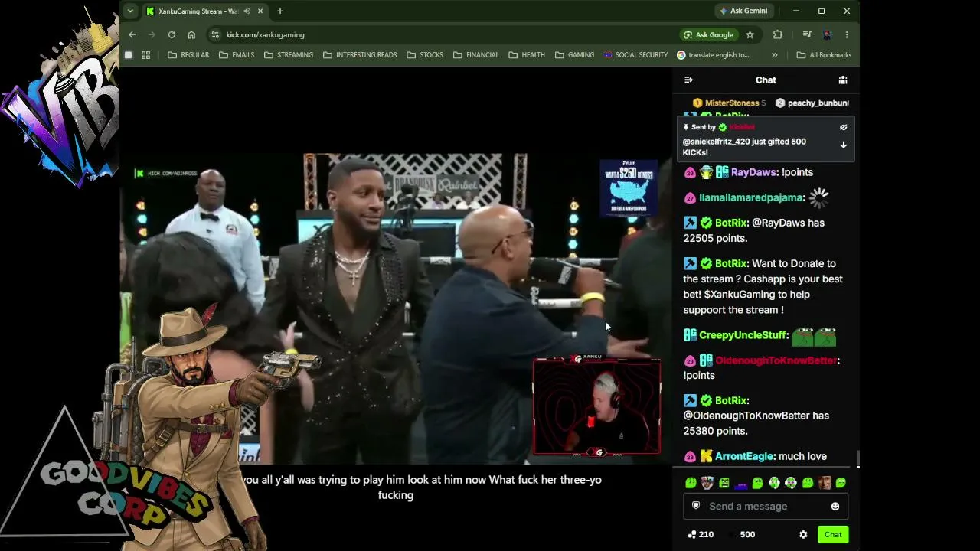The height and width of the screenshot is (551, 980).
Task: Click the chat scrollbar thumb
Action: tap(857, 458)
